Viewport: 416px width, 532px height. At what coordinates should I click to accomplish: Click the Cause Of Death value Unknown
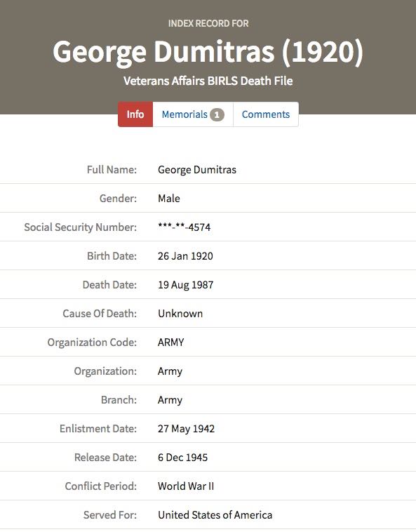tap(180, 314)
